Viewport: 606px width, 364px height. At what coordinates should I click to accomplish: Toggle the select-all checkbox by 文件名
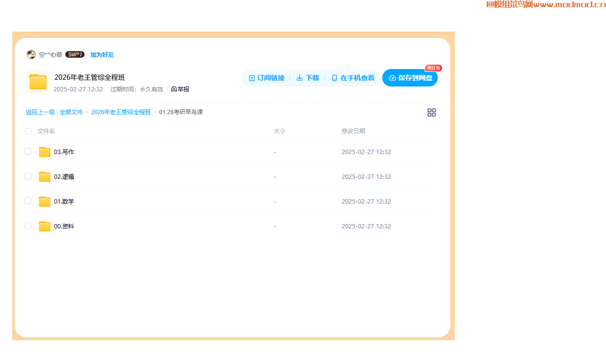28,131
